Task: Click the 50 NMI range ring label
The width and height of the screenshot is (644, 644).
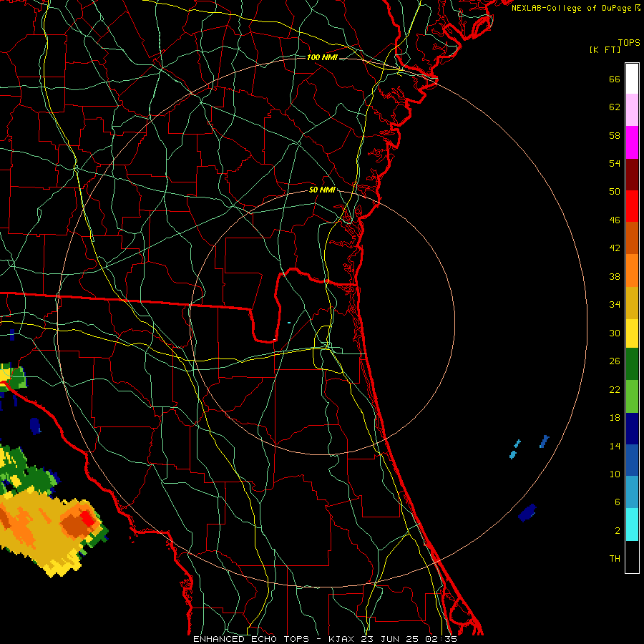Action: tap(322, 190)
